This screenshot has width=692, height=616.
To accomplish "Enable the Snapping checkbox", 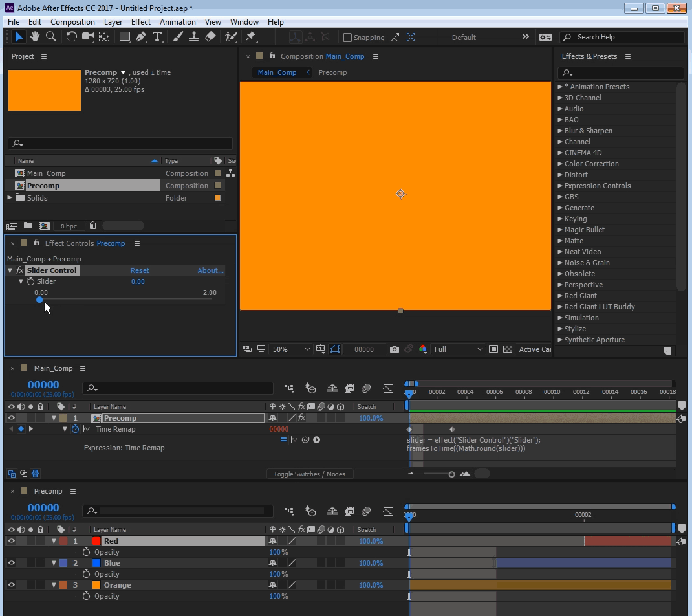I will (x=347, y=38).
